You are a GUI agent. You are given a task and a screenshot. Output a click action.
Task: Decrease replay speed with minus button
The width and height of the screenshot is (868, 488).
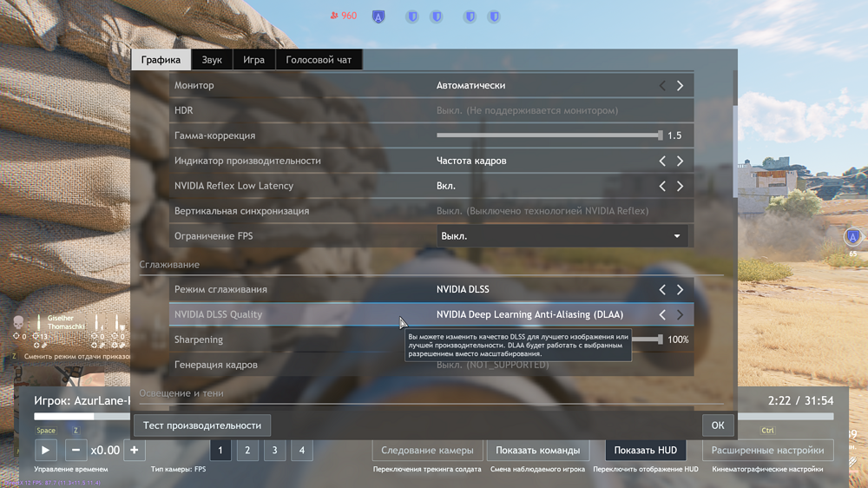pyautogui.click(x=76, y=451)
